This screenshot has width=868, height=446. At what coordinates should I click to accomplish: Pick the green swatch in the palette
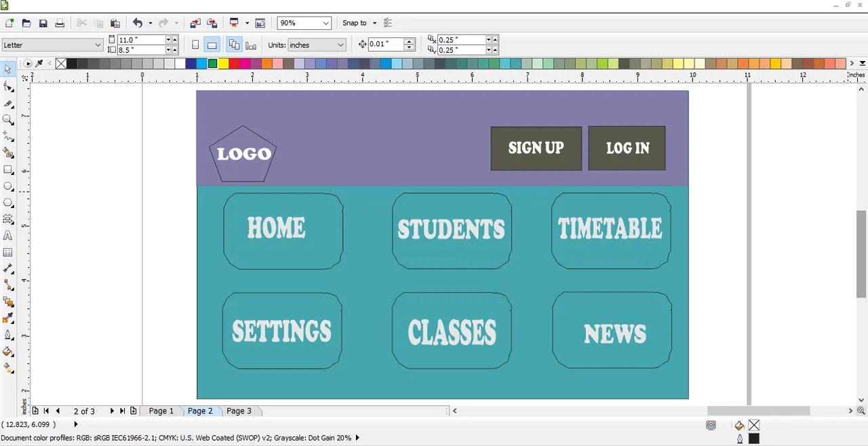click(x=212, y=64)
